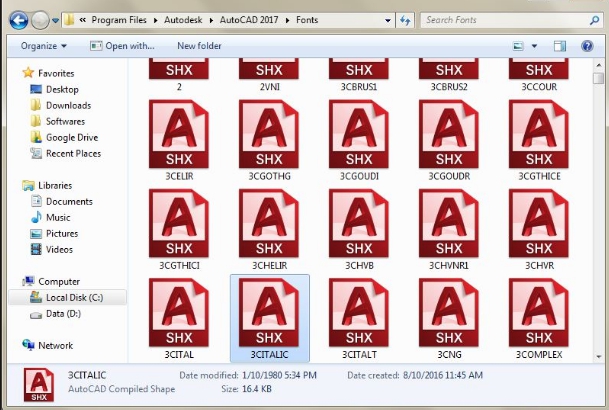
Task: Click the vertical scrollbar thumb
Action: (x=599, y=78)
